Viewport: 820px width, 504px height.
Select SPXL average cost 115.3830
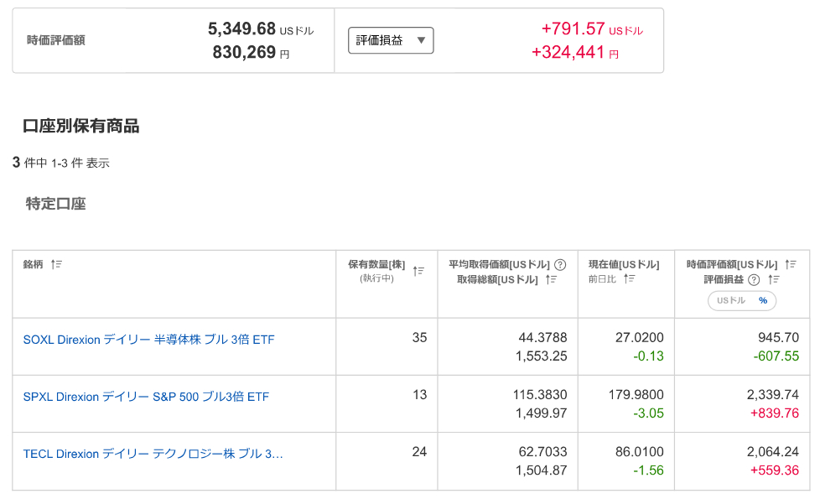point(540,395)
